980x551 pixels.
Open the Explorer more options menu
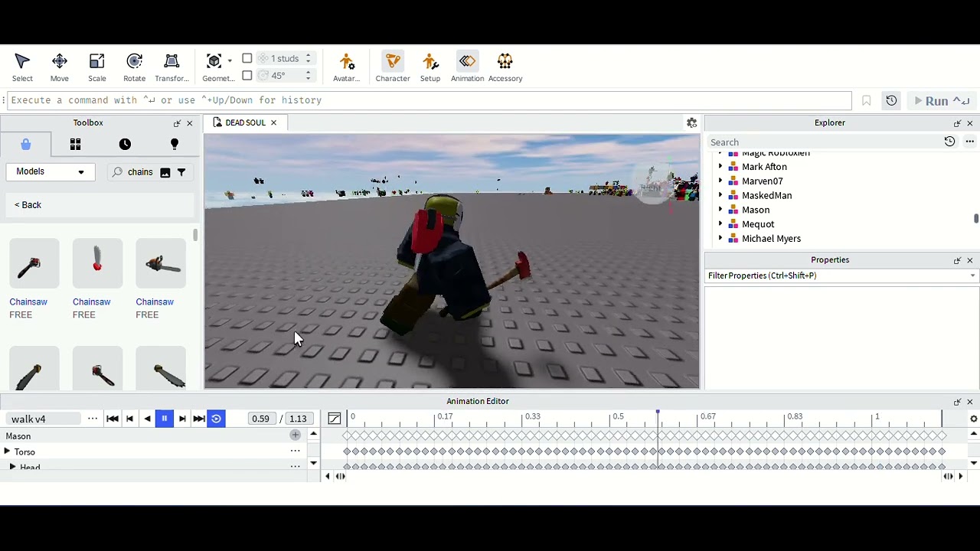click(969, 142)
